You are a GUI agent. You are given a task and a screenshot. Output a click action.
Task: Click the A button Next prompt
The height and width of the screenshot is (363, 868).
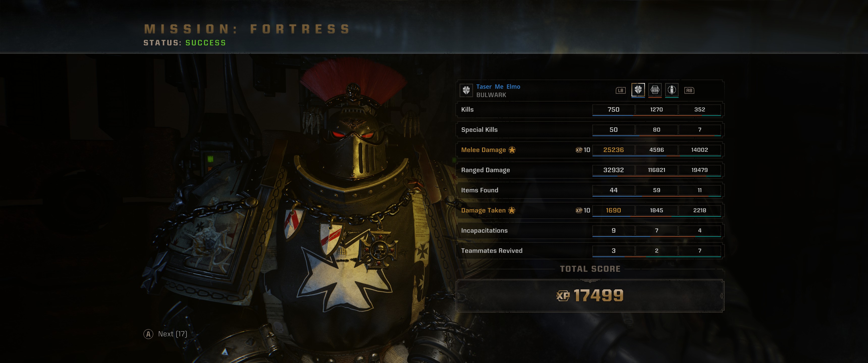tap(148, 334)
